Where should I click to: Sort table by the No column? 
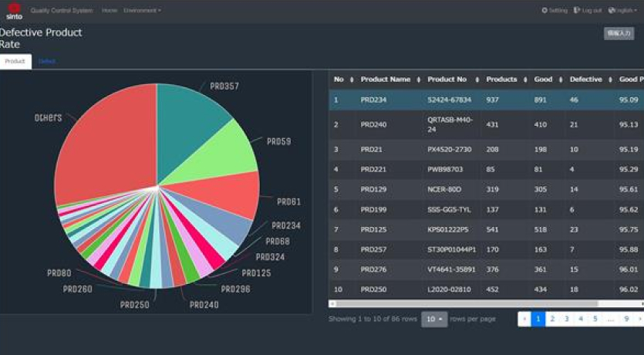point(352,79)
